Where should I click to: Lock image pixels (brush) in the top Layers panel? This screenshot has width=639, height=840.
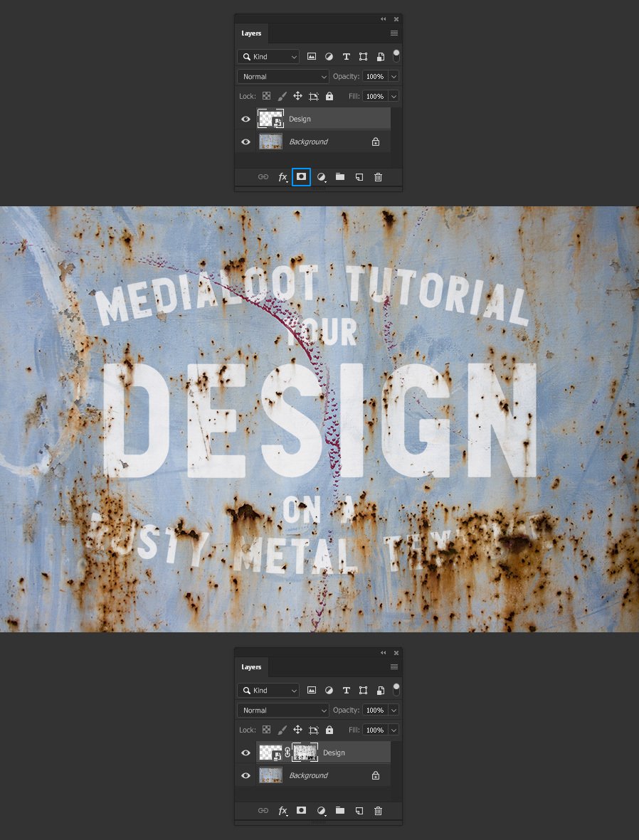coord(282,97)
